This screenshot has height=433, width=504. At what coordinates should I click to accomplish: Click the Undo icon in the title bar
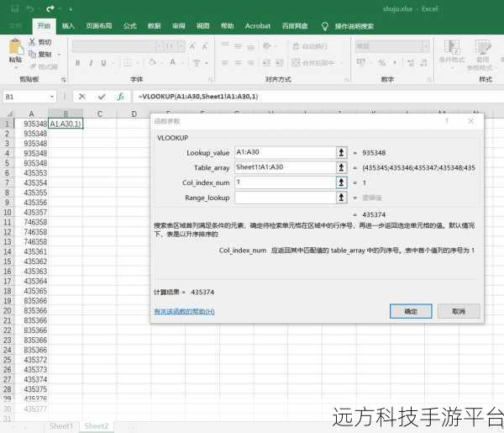pyautogui.click(x=30, y=9)
